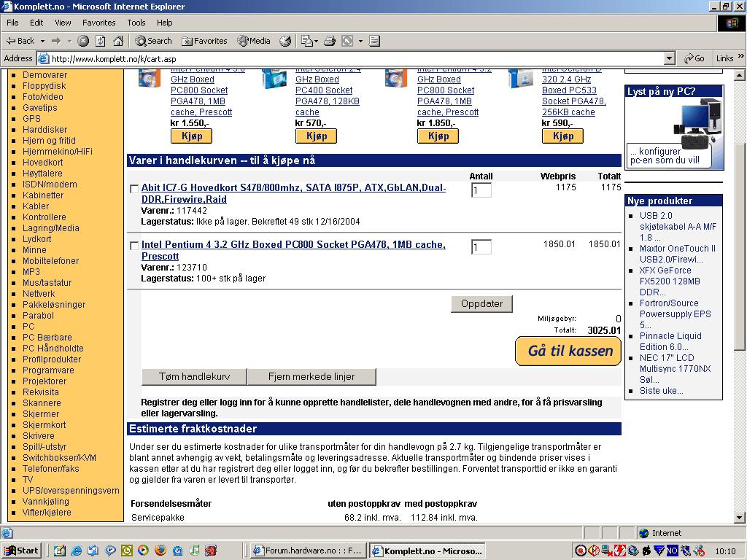This screenshot has width=747, height=560.
Task: Click the Go button beside address bar
Action: 694,58
